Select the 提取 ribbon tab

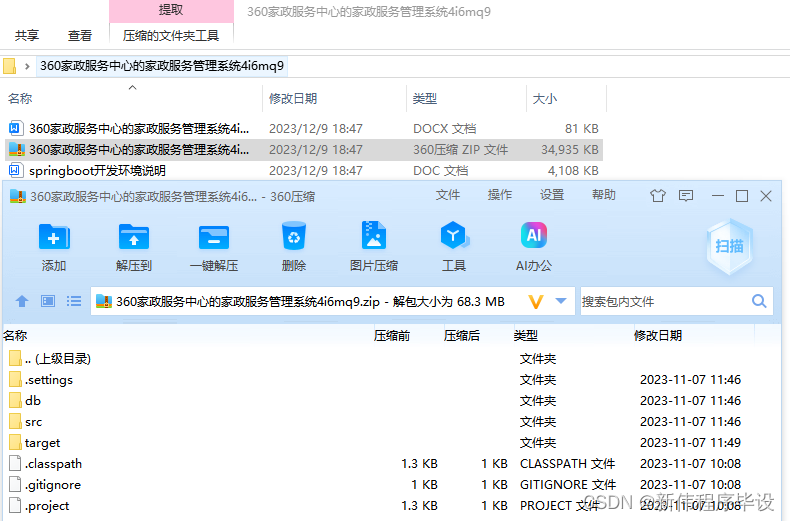coord(171,11)
